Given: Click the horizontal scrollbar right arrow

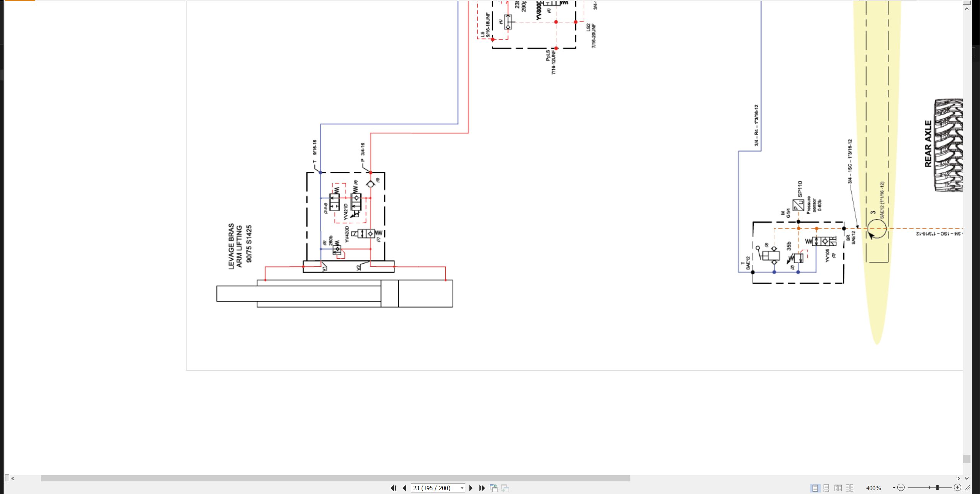Looking at the screenshot, I should click(959, 478).
